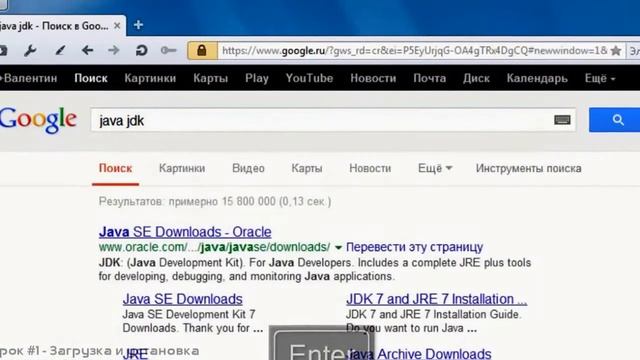This screenshot has width=640, height=360.
Task: Switch to Новости results tab
Action: pyautogui.click(x=370, y=168)
